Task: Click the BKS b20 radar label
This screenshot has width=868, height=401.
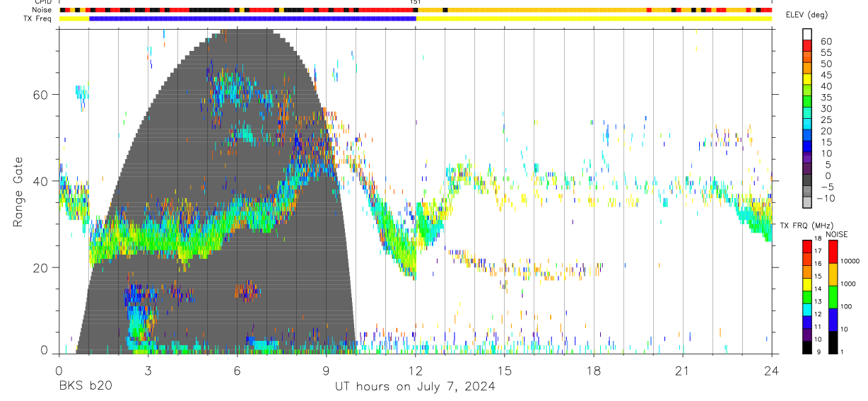Action: click(85, 387)
